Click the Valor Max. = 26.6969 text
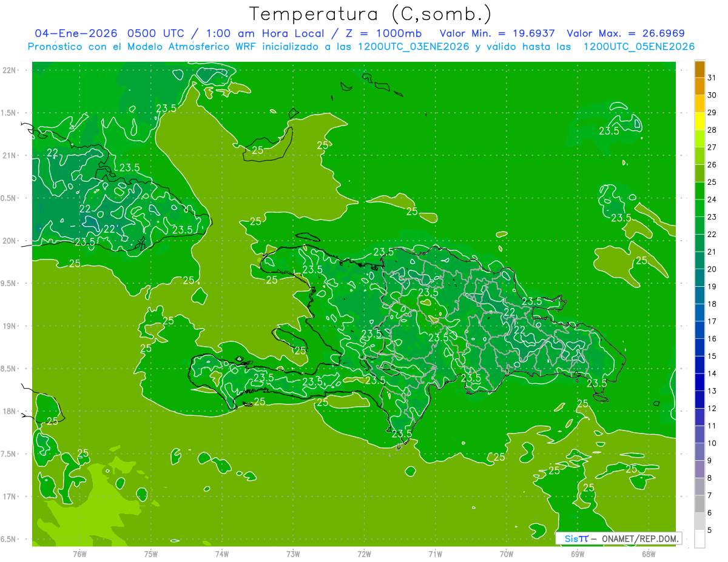 (625, 33)
